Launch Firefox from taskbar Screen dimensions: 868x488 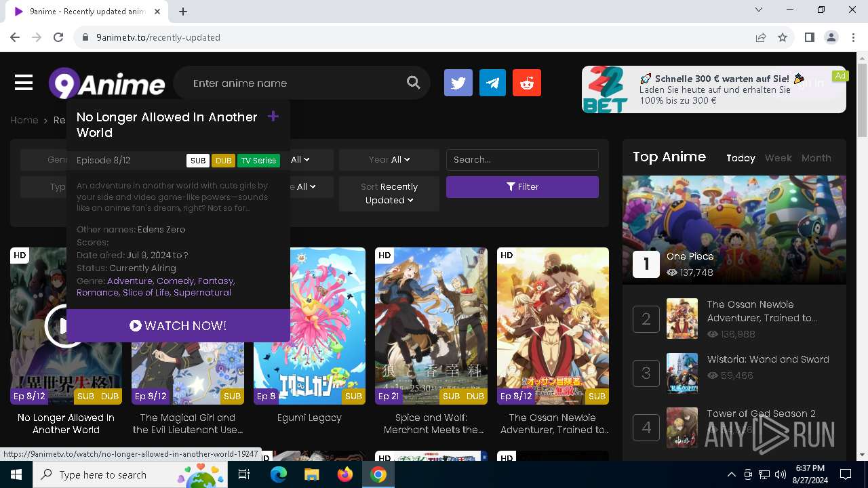345,474
